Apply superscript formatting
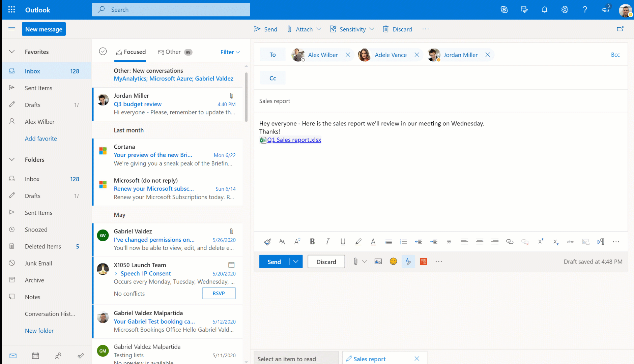 pyautogui.click(x=540, y=241)
